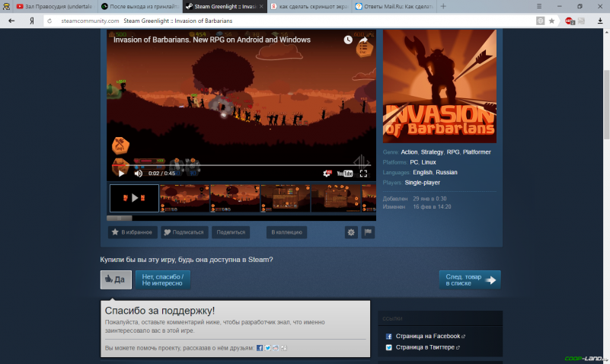The height and width of the screenshot is (364, 610).
Task: Click the Invasion of Barbarians cover image
Action: [439, 86]
